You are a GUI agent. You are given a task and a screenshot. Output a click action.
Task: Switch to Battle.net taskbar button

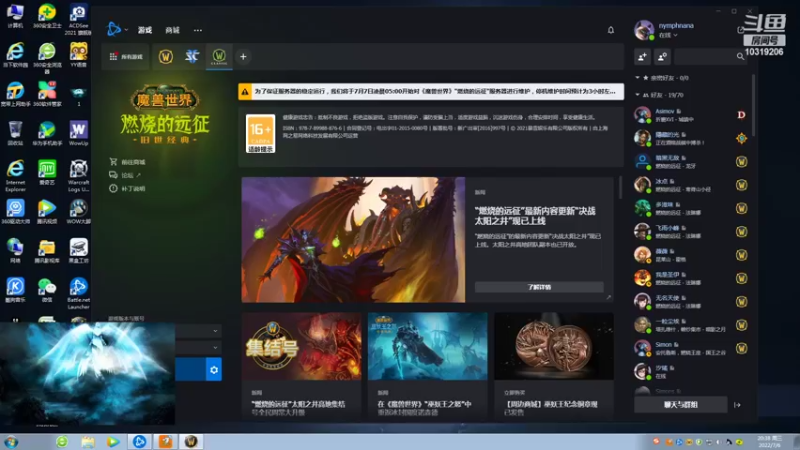(x=139, y=441)
